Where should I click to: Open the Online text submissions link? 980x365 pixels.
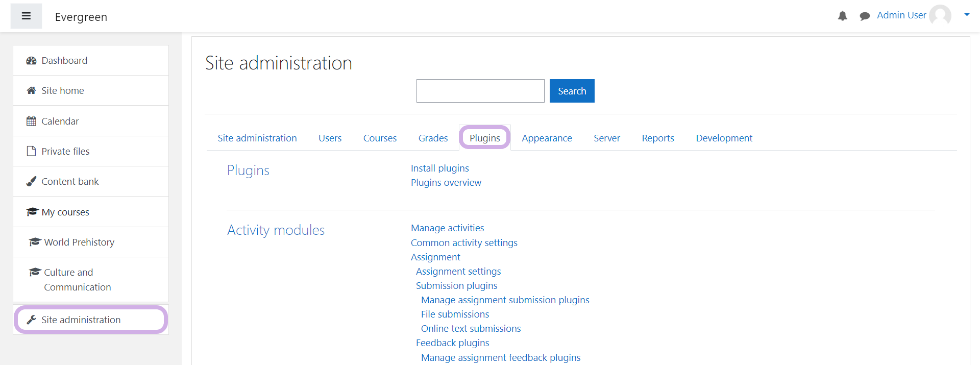(x=471, y=329)
